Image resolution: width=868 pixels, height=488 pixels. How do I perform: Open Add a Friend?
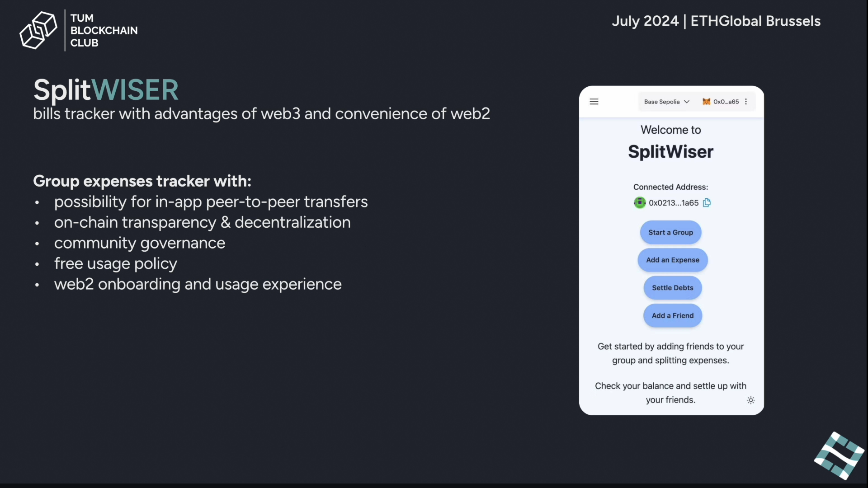click(x=673, y=315)
